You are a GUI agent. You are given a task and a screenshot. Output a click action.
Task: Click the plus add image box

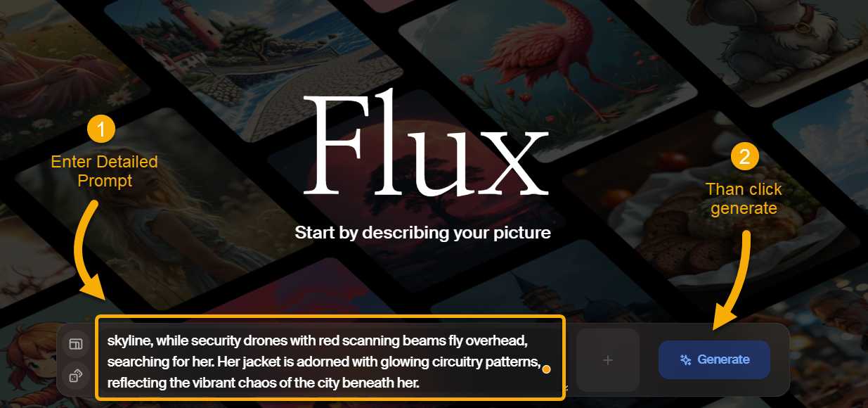point(608,360)
